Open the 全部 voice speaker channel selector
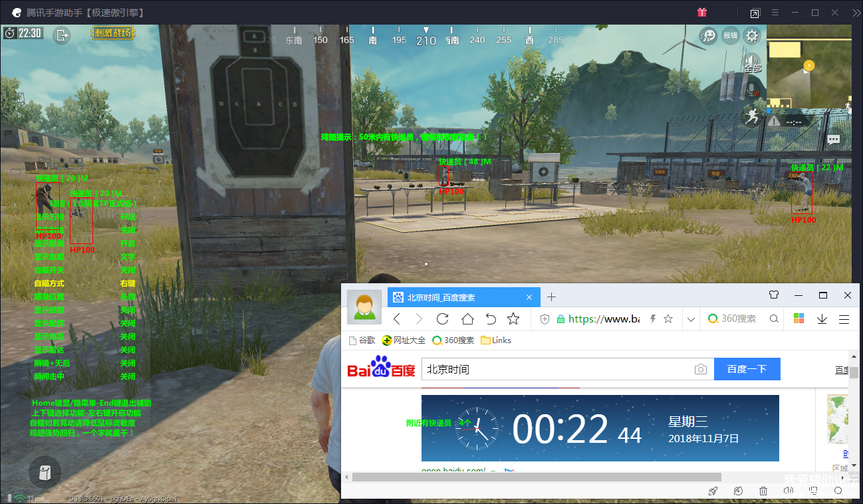This screenshot has height=504, width=863. [751, 63]
